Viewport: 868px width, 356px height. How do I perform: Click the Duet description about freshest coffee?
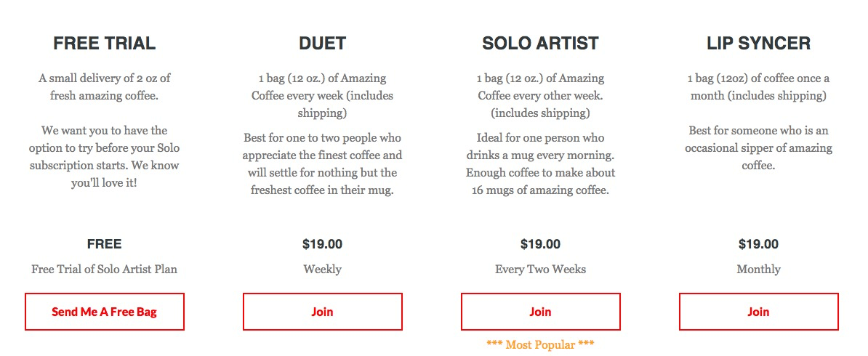(x=322, y=164)
